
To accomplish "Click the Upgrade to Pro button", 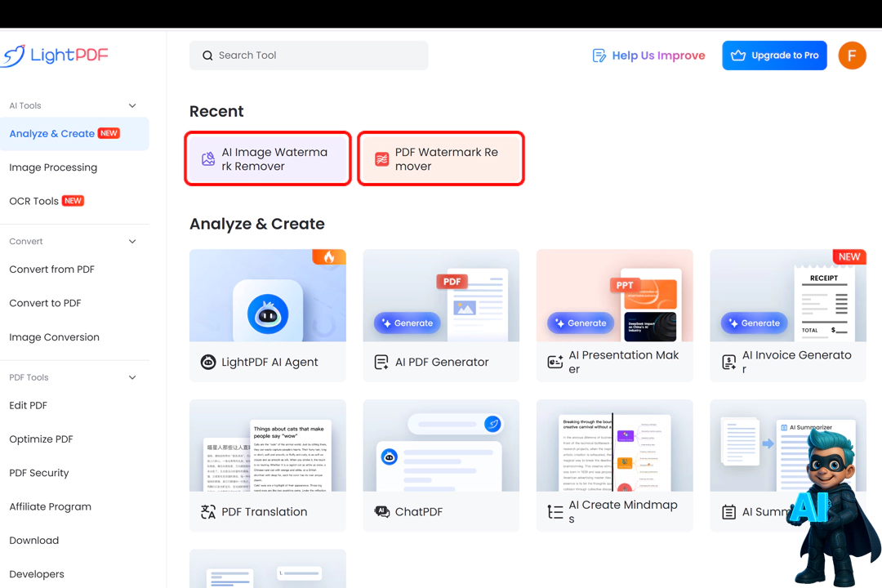I will 774,56.
